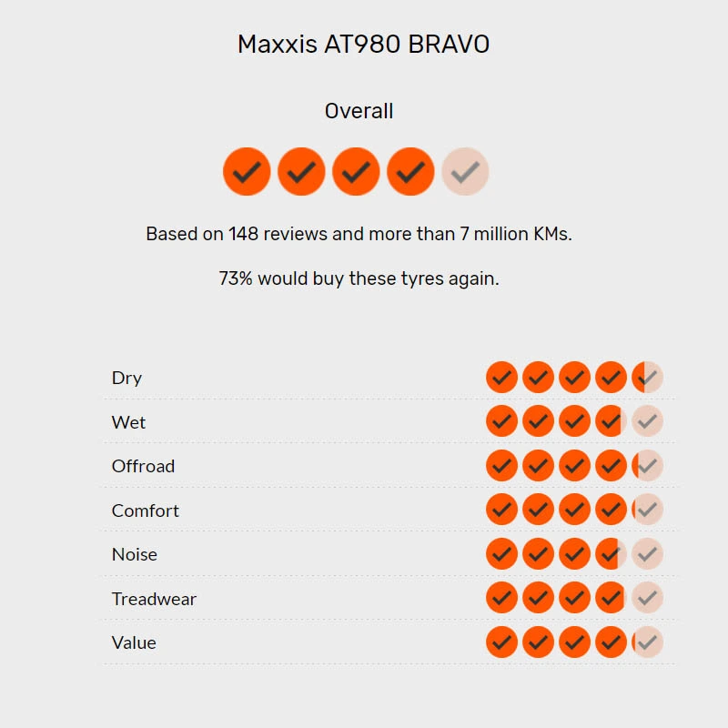Viewport: 728px width, 728px height.
Task: Select the Offroad rating label
Action: tap(143, 466)
